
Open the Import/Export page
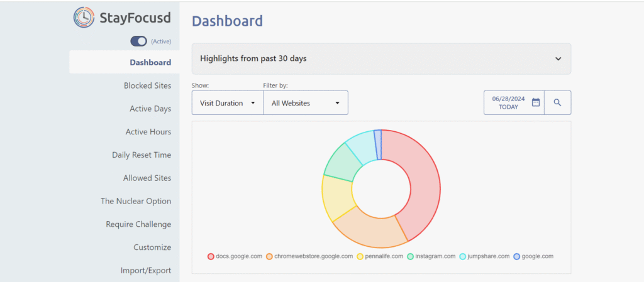pos(146,271)
